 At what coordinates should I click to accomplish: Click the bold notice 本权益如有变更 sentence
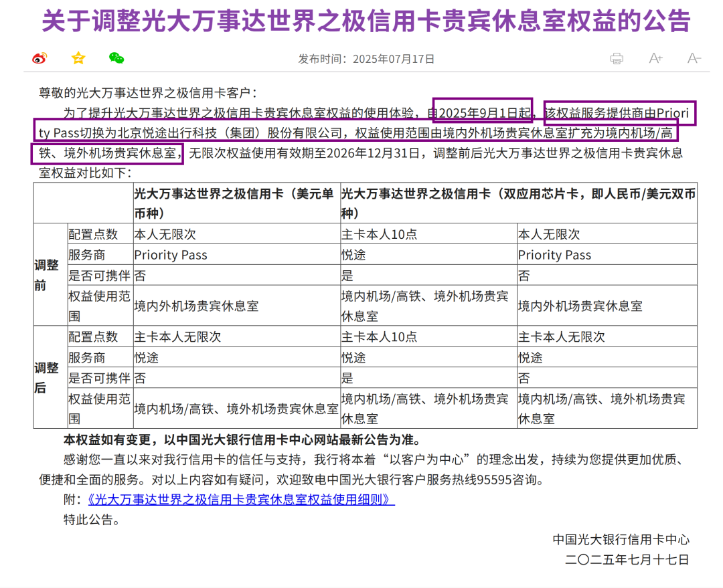[242, 439]
